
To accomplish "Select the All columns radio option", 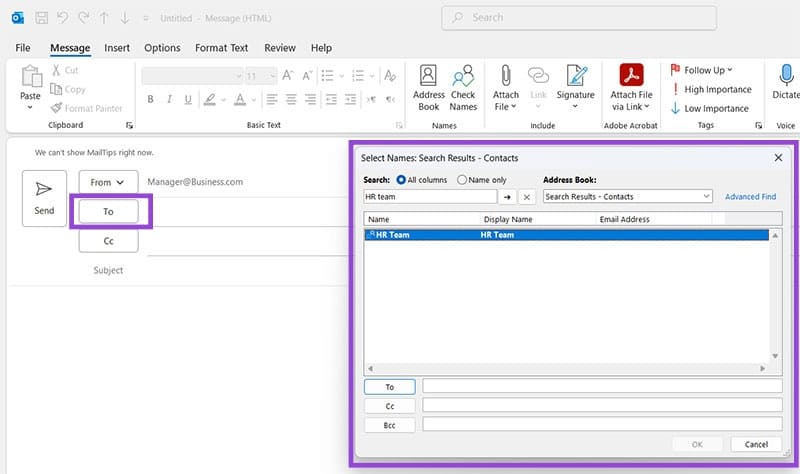I will click(x=401, y=180).
